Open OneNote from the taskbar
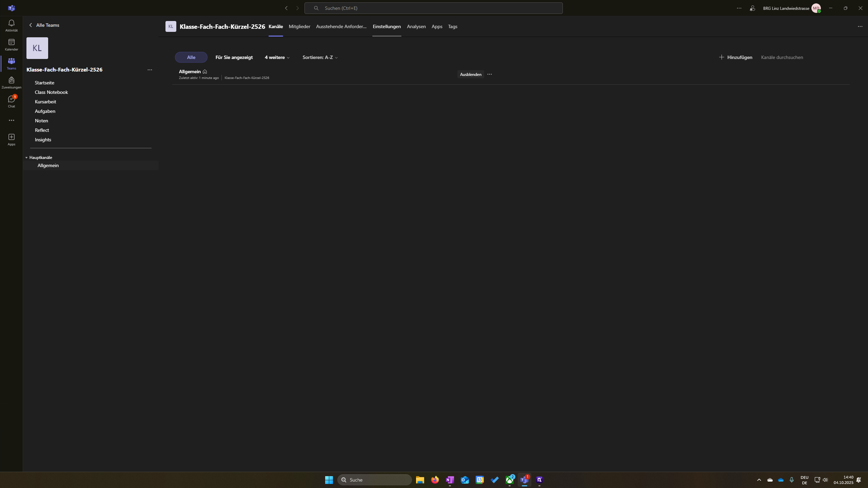This screenshot has width=868, height=488. [450, 480]
